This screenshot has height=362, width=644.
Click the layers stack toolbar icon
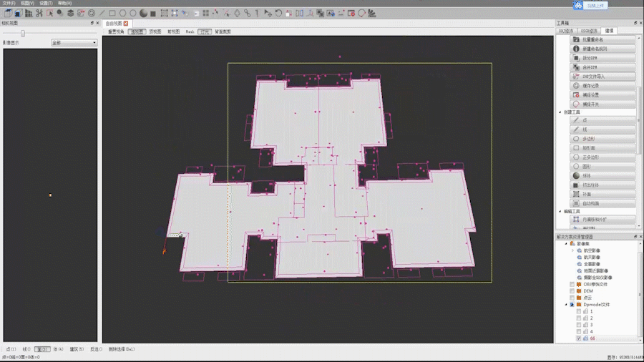tap(70, 13)
